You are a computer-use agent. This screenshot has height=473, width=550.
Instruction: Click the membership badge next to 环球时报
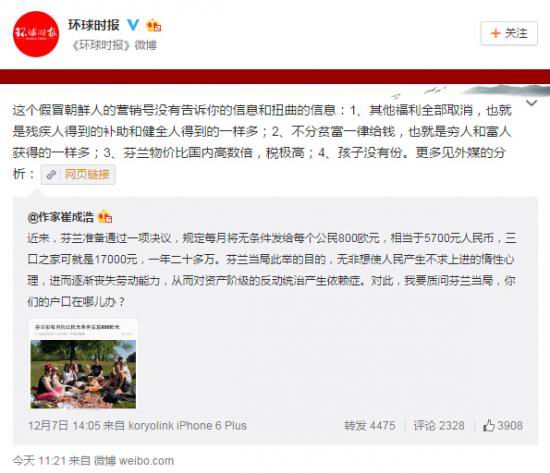154,26
